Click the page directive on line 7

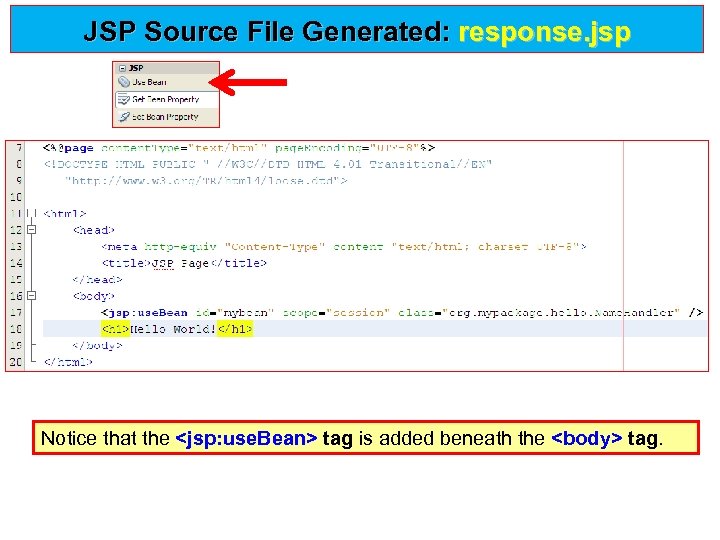(239, 148)
